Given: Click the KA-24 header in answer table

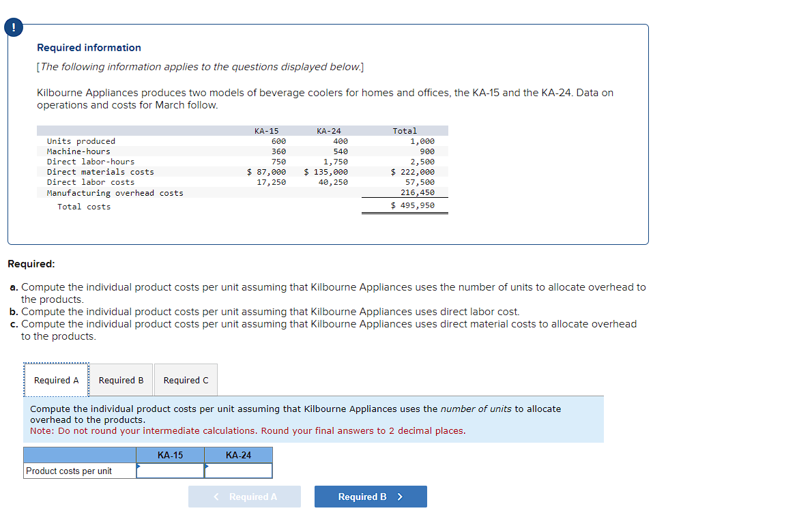Looking at the screenshot, I should tap(238, 456).
